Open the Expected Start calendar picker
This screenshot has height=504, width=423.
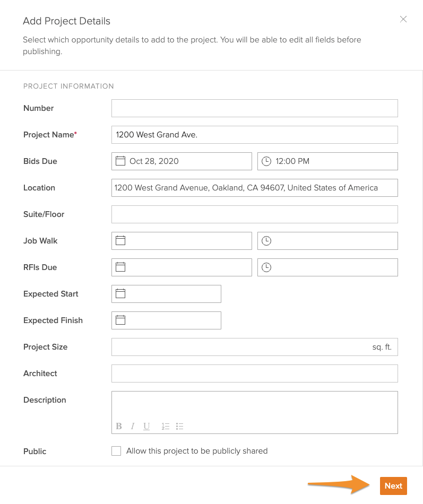pos(120,294)
